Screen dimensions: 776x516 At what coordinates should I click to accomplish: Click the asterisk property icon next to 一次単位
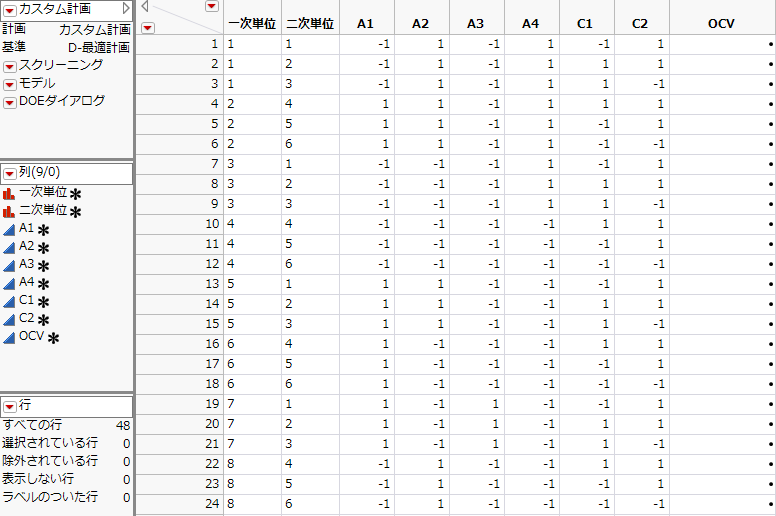coord(75,194)
